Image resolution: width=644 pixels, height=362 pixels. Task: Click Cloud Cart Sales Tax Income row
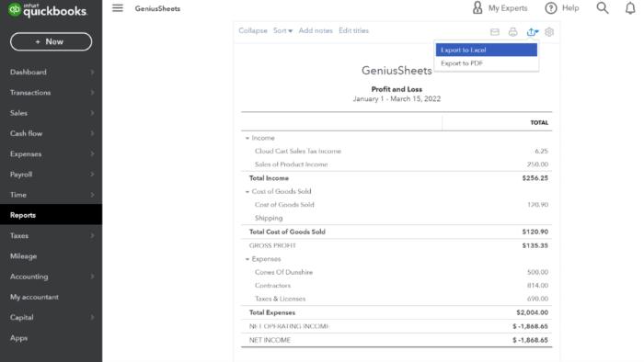pyautogui.click(x=397, y=152)
